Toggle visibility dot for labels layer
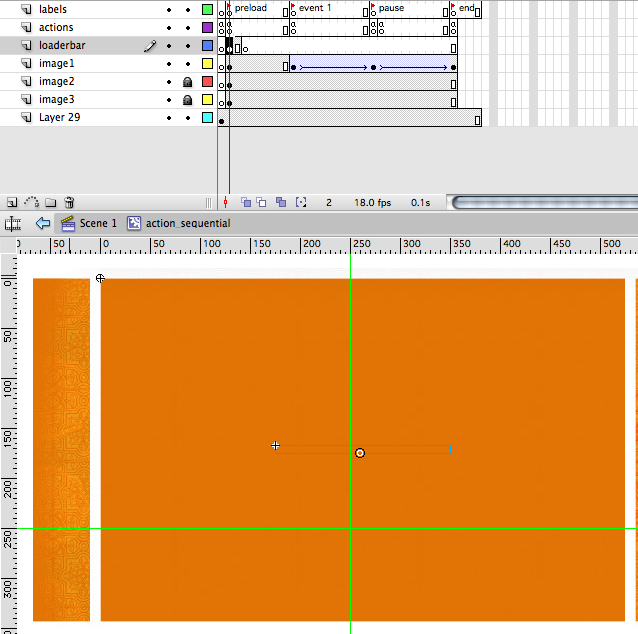 [x=169, y=10]
